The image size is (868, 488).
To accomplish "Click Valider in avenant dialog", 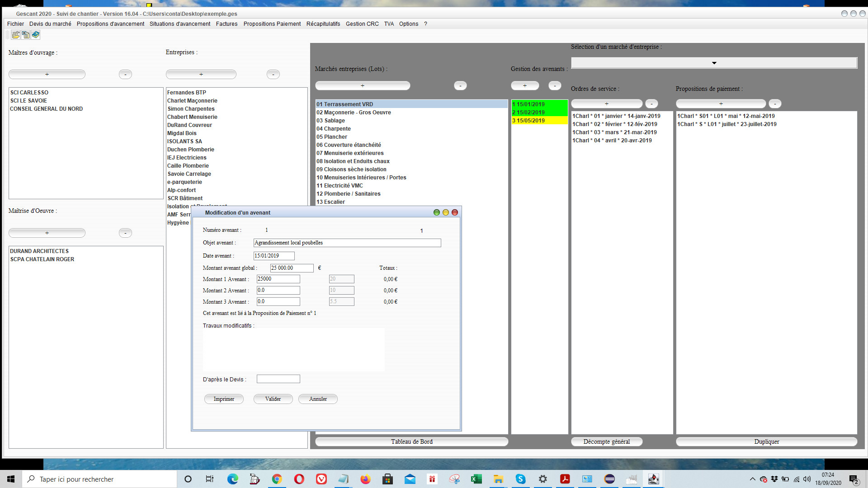I will click(273, 399).
